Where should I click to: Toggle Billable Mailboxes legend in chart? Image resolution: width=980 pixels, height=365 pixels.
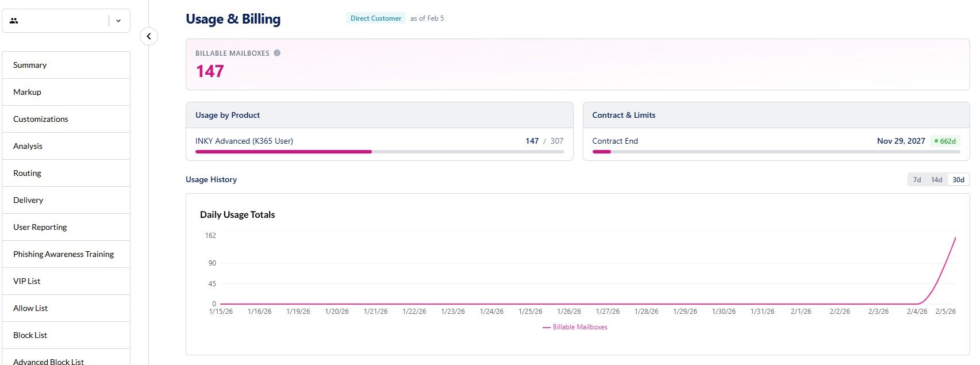[575, 327]
